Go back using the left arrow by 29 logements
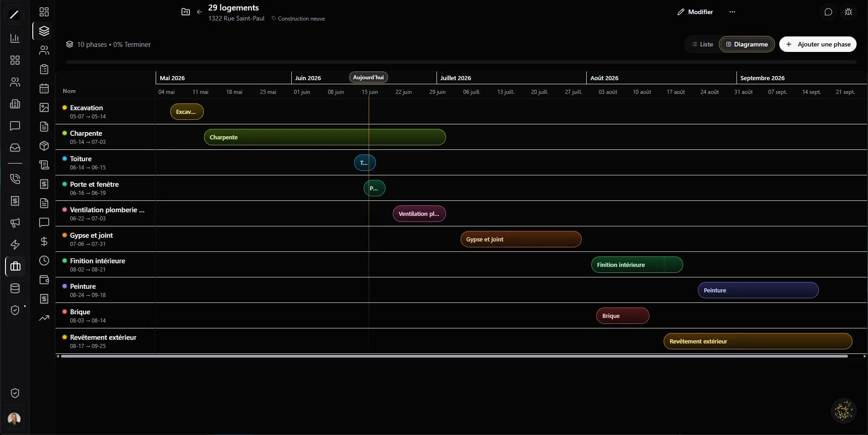This screenshot has height=435, width=868. tap(199, 12)
